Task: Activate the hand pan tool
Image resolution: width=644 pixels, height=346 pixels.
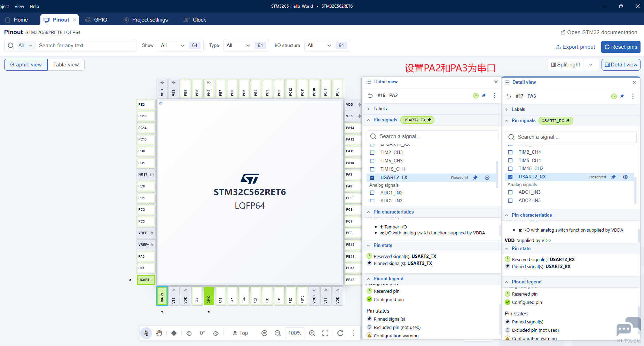Action: point(159,333)
